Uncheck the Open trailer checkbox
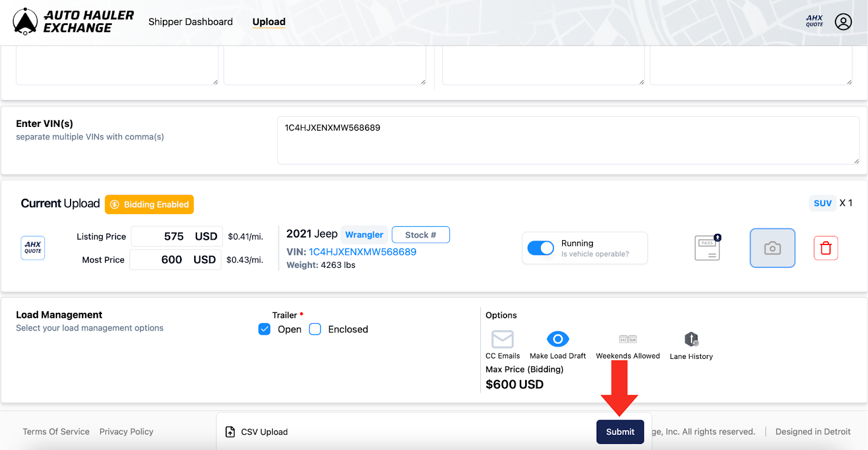 click(x=264, y=329)
